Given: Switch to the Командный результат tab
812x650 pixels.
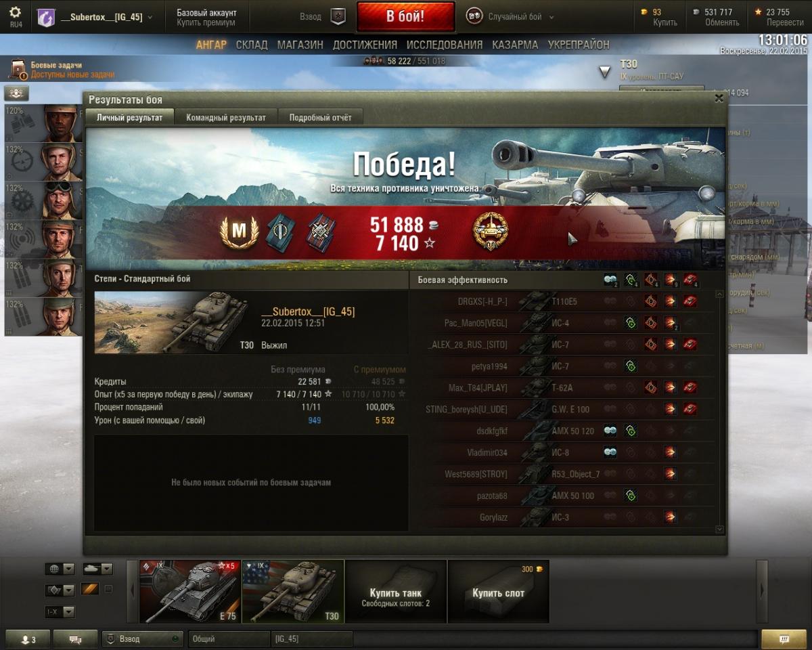Looking at the screenshot, I should [x=226, y=117].
